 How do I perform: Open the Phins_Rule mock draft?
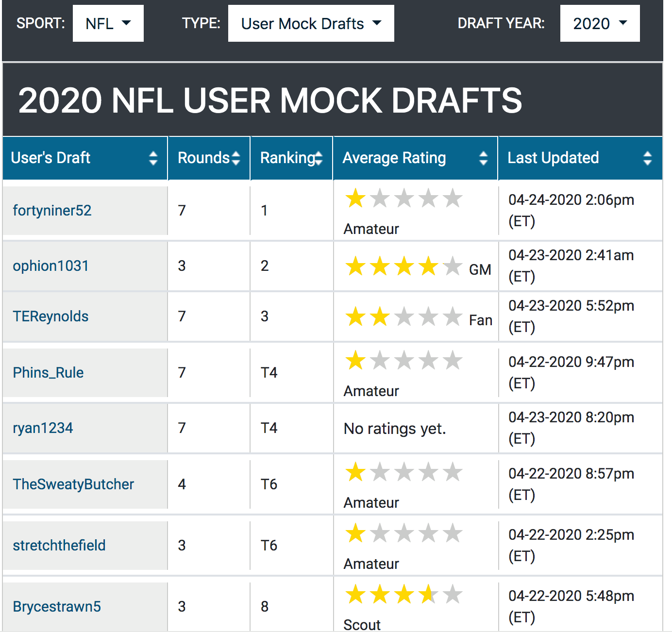(48, 372)
